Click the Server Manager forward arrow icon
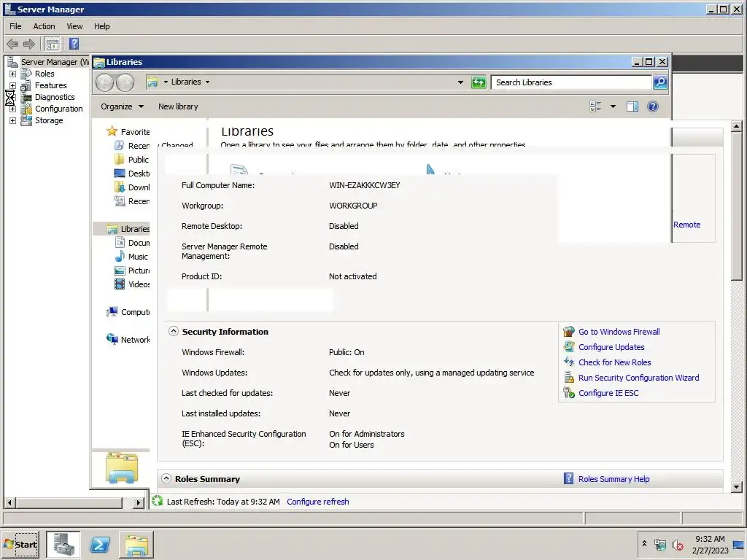747x560 pixels. tap(29, 44)
